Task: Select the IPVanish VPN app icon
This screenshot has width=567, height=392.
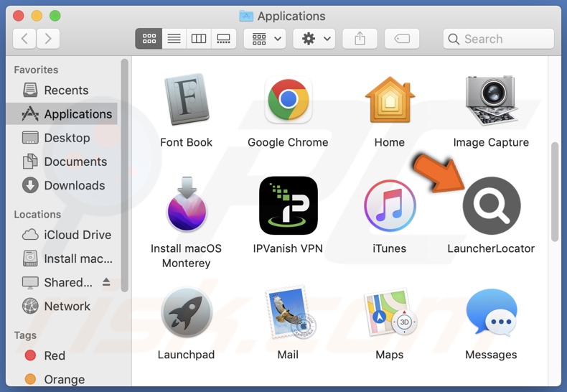Action: pyautogui.click(x=289, y=205)
